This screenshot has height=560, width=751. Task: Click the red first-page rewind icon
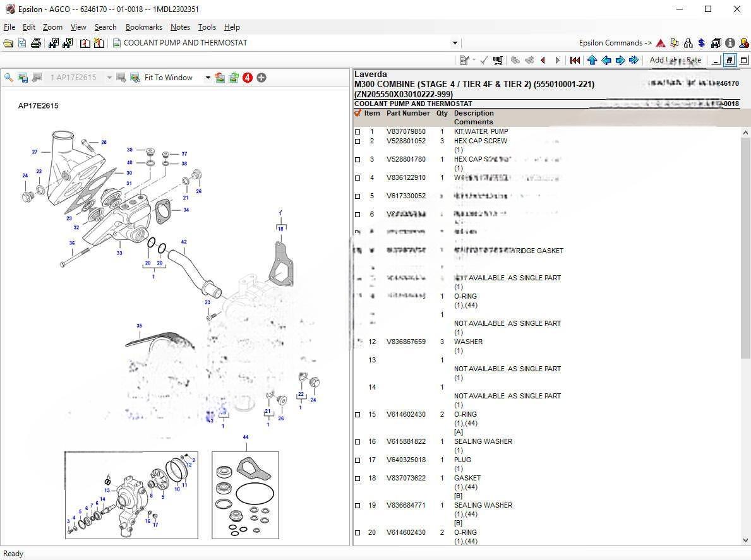pyautogui.click(x=575, y=60)
